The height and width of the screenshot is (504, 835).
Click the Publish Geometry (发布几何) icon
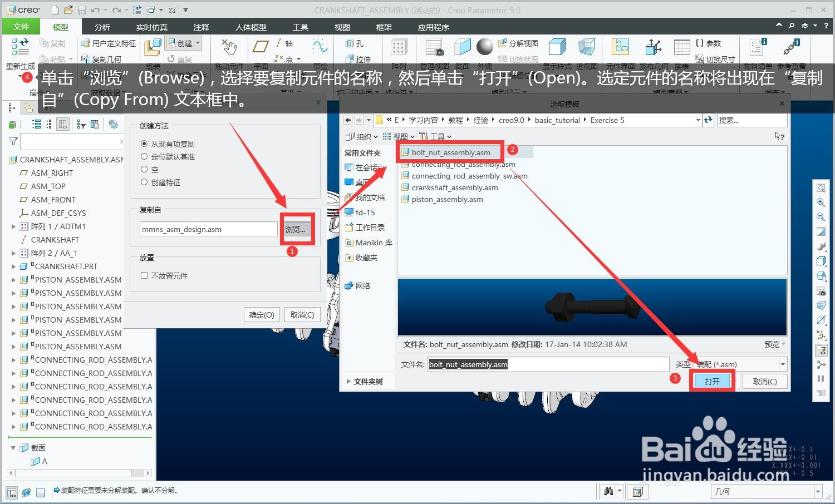pos(653,47)
